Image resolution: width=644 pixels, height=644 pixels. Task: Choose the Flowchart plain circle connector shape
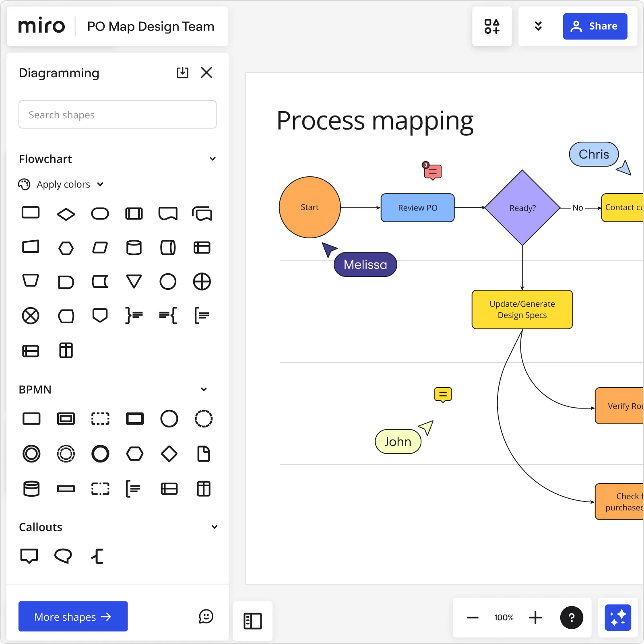168,281
